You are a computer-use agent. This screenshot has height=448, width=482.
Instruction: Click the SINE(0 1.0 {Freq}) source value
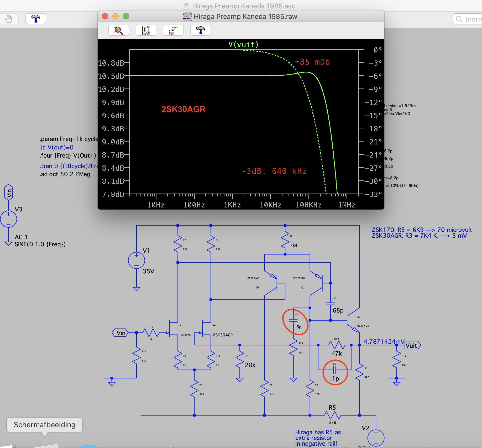tap(40, 244)
